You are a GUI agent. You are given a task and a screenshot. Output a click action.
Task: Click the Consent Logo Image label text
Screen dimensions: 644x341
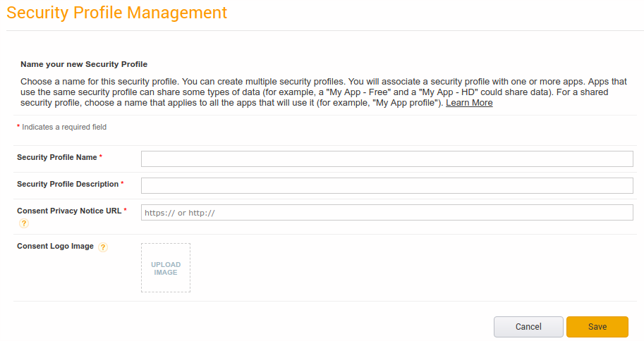pos(55,246)
